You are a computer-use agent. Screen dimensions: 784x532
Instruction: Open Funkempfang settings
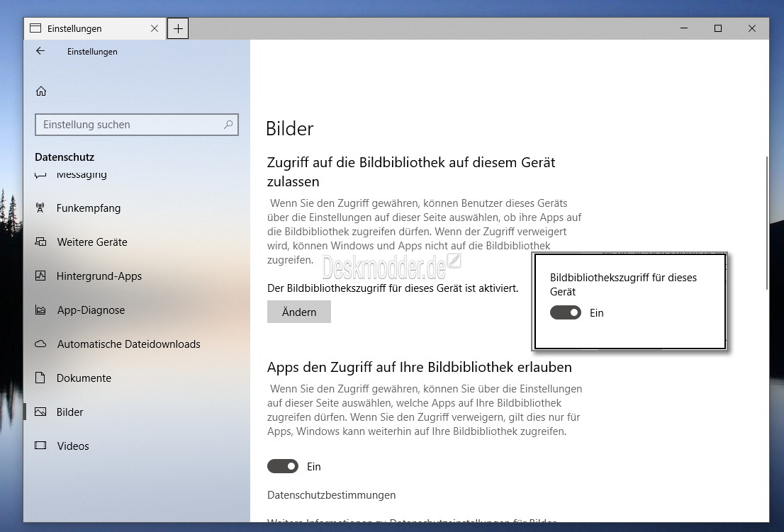[137, 208]
